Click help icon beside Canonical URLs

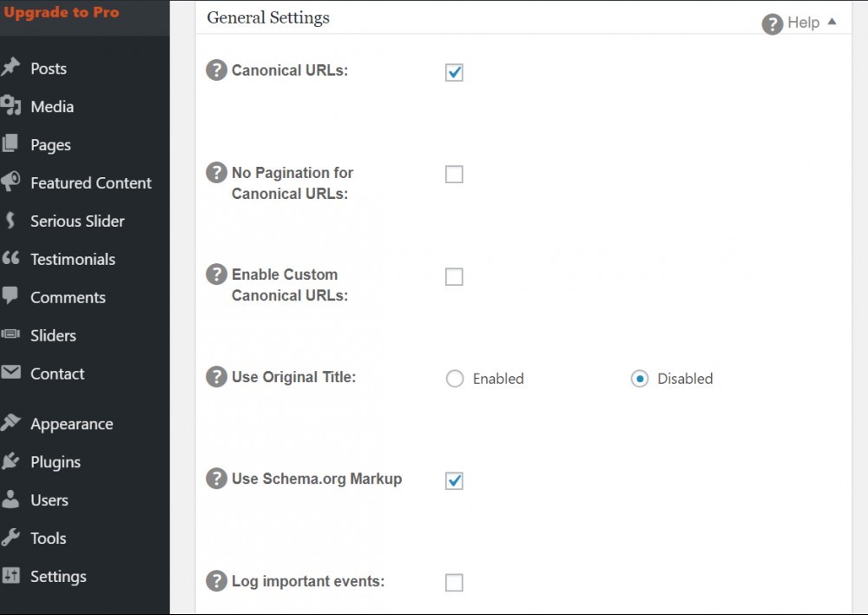coord(216,70)
